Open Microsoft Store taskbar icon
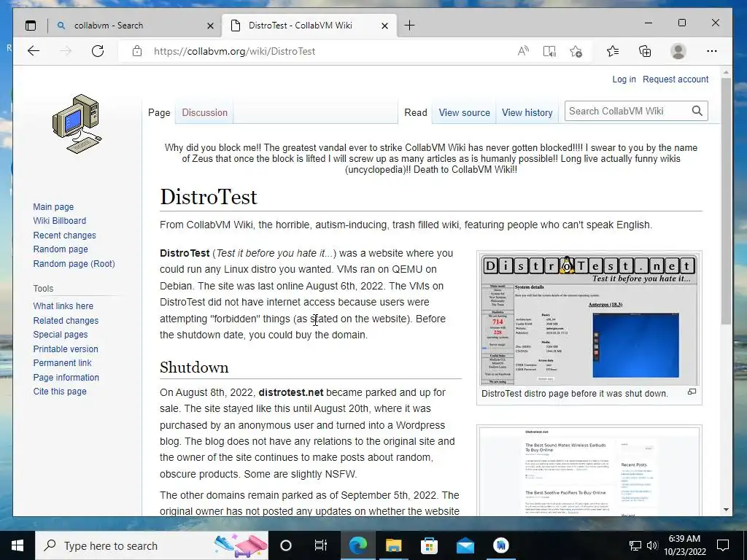The height and width of the screenshot is (560, 747). click(x=429, y=545)
